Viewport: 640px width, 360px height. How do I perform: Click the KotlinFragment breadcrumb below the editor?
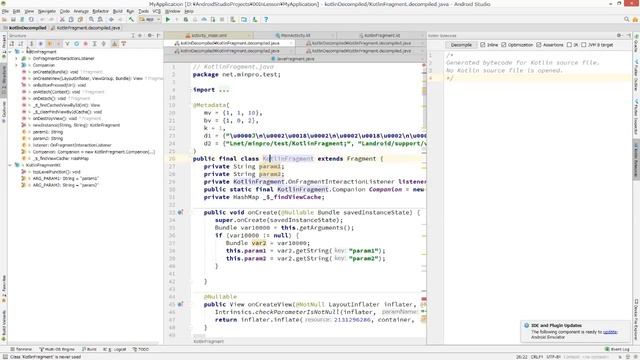point(209,341)
